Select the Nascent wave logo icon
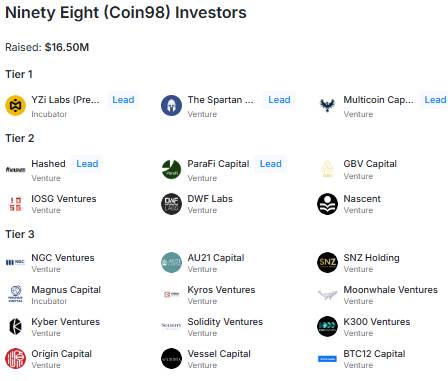Viewport: 448px width, 381px height. pyautogui.click(x=327, y=204)
